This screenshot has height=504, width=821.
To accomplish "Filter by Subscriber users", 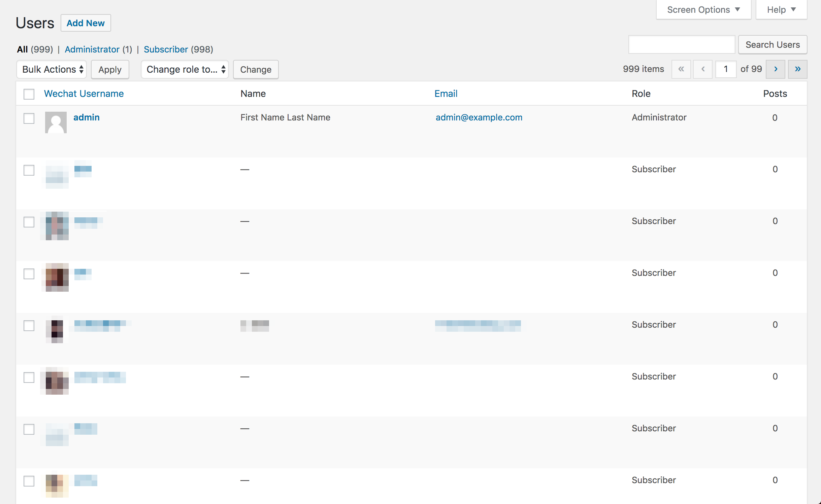I will click(x=166, y=49).
